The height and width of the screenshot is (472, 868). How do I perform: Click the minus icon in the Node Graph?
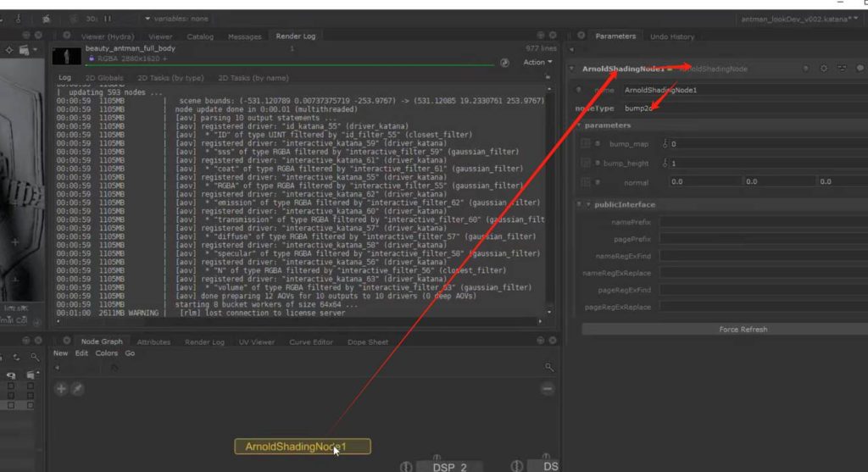[x=548, y=388]
